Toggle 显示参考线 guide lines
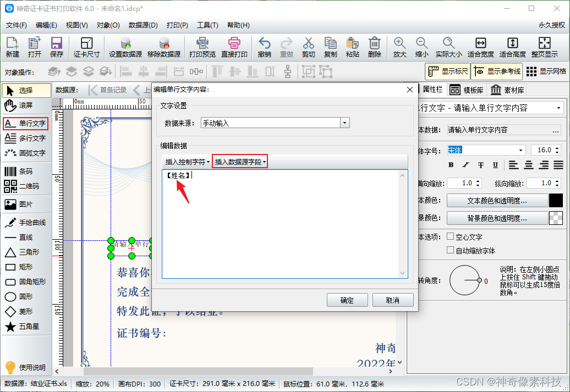The width and height of the screenshot is (570, 392). (497, 71)
